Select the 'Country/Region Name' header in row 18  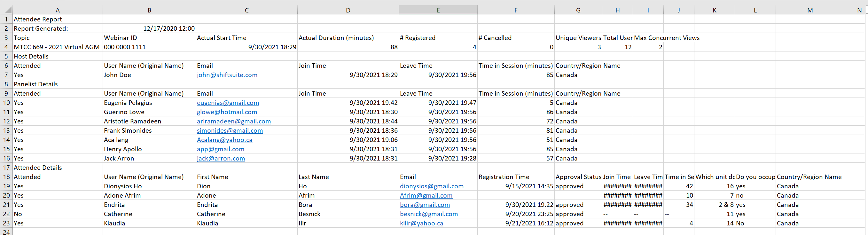coord(810,177)
